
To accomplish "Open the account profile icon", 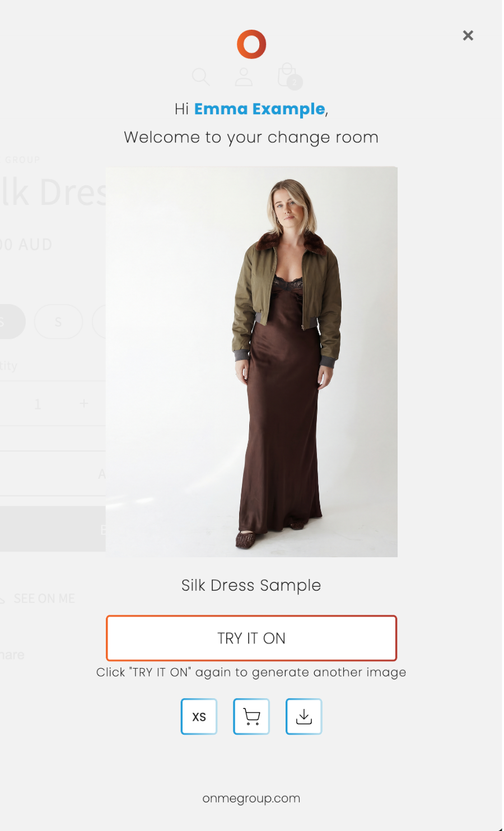I will click(x=244, y=77).
